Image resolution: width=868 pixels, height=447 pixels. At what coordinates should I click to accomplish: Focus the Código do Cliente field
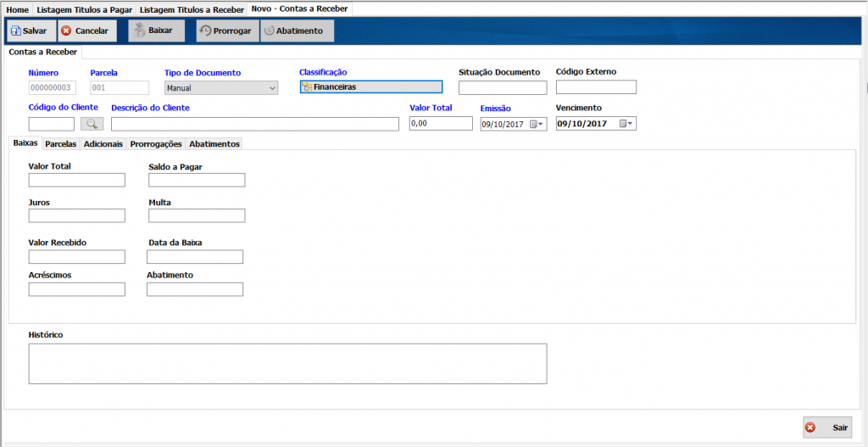click(x=51, y=124)
